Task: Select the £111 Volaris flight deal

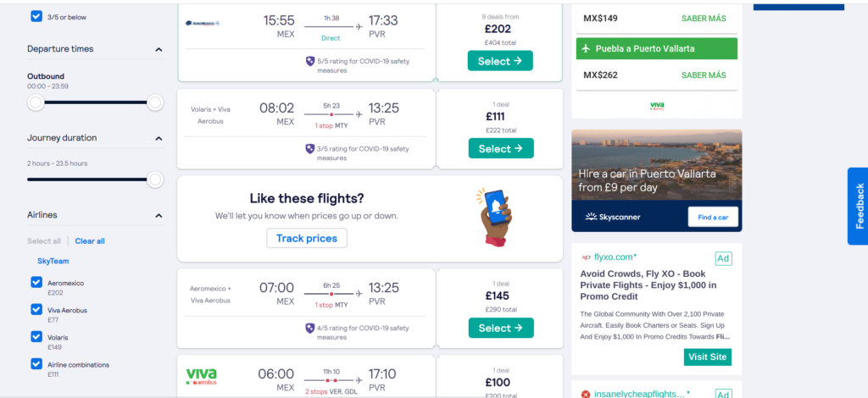Action: click(x=501, y=148)
